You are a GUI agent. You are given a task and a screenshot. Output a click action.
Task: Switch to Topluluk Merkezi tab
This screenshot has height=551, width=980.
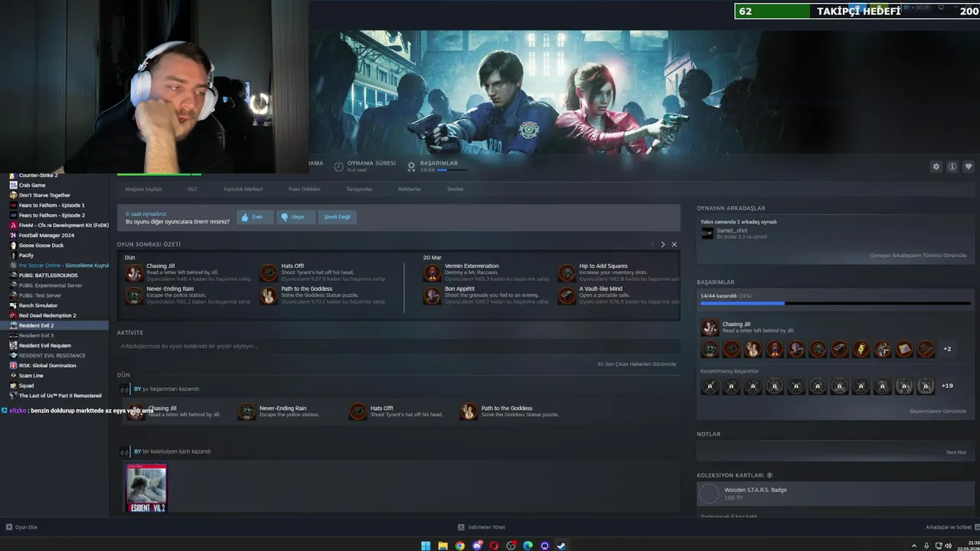coord(243,189)
